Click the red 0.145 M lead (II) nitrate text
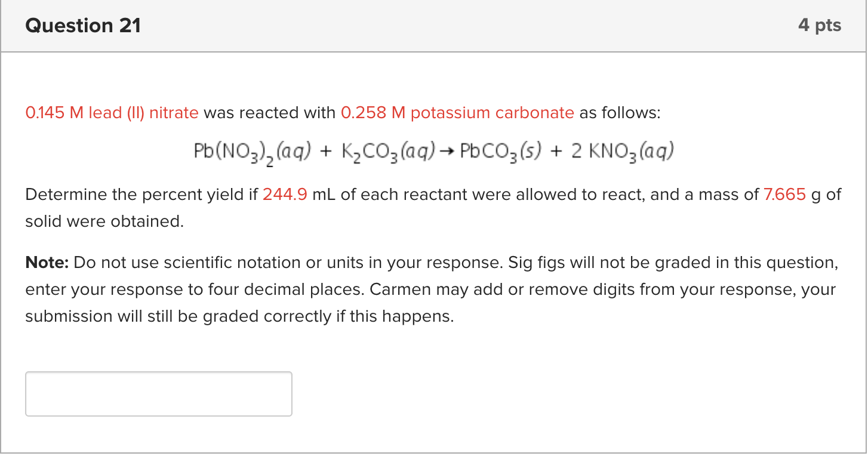The height and width of the screenshot is (456, 868). click(112, 112)
